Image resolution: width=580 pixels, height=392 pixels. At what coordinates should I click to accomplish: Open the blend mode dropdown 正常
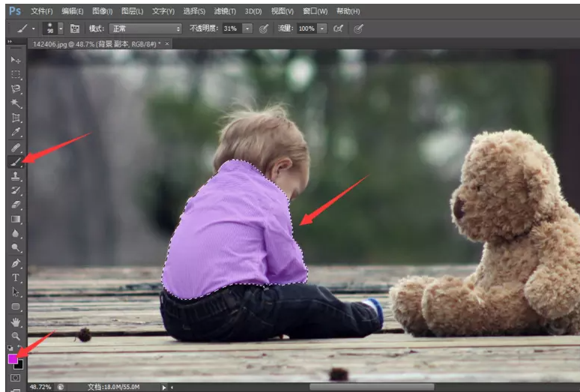click(x=145, y=28)
